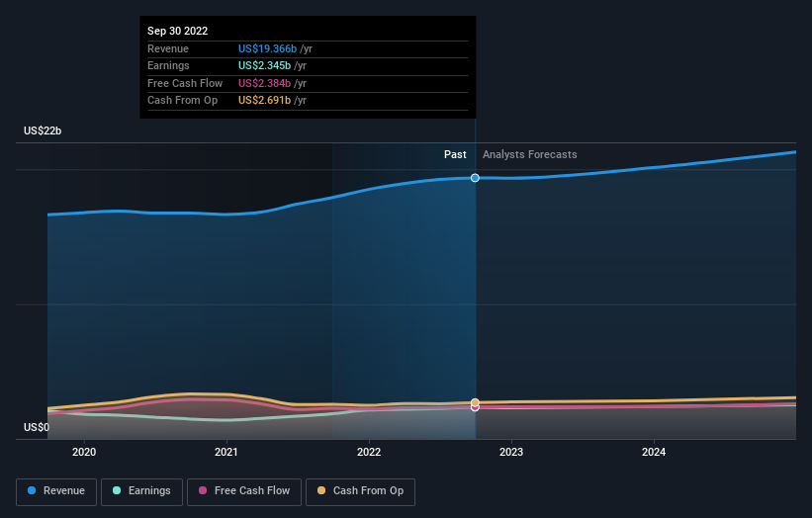Click the Free Cash Flow label in tooltip
Image resolution: width=812 pixels, height=518 pixels.
[185, 83]
